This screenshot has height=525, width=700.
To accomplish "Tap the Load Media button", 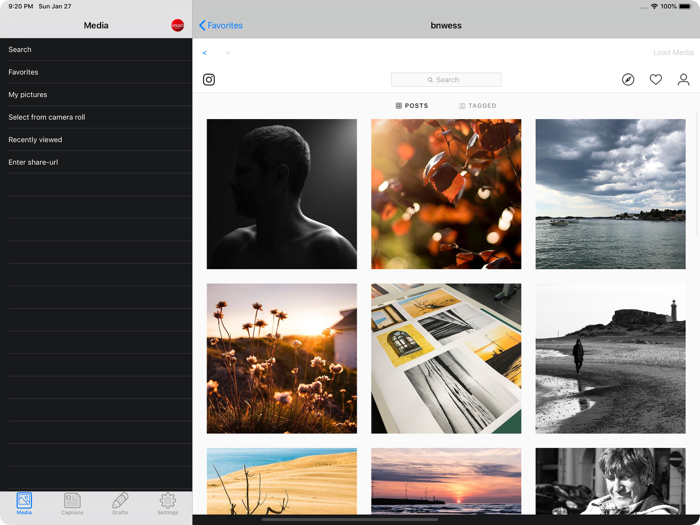I will 673,52.
